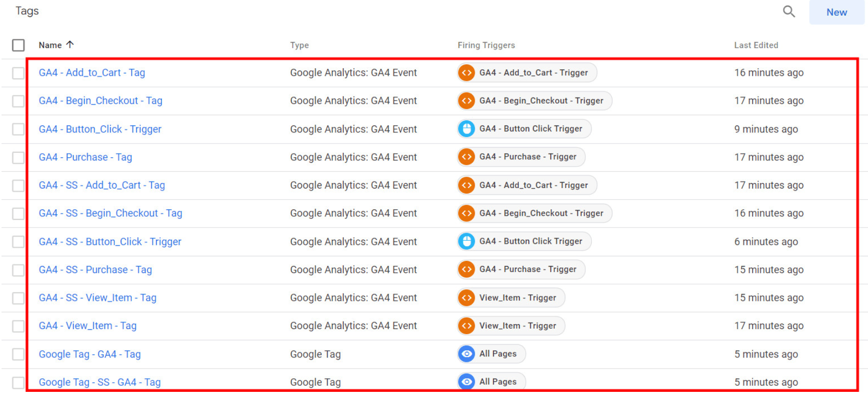Open the GA4 - SS - View_Item - Tag link
Image resolution: width=868 pixels, height=406 pixels.
[97, 298]
